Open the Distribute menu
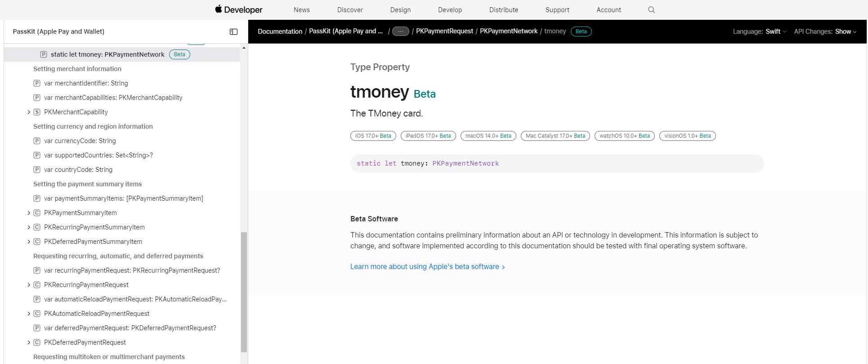The width and height of the screenshot is (868, 364). pyautogui.click(x=504, y=10)
